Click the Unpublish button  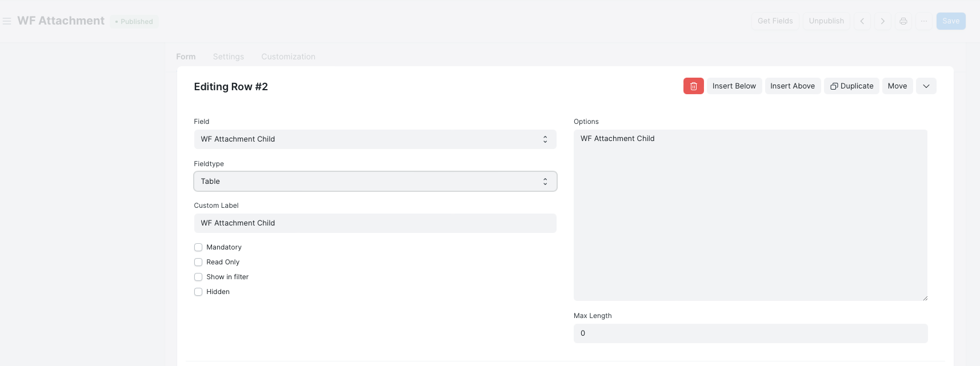[826, 21]
